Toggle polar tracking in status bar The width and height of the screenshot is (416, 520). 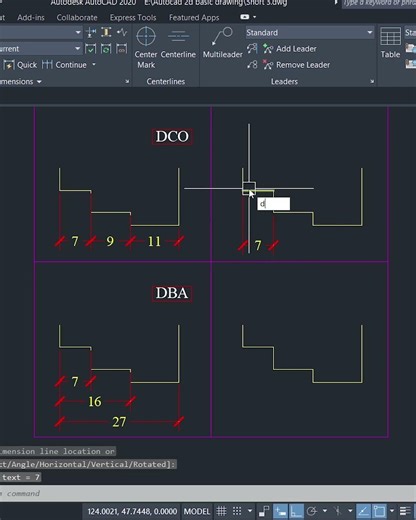tap(312, 511)
